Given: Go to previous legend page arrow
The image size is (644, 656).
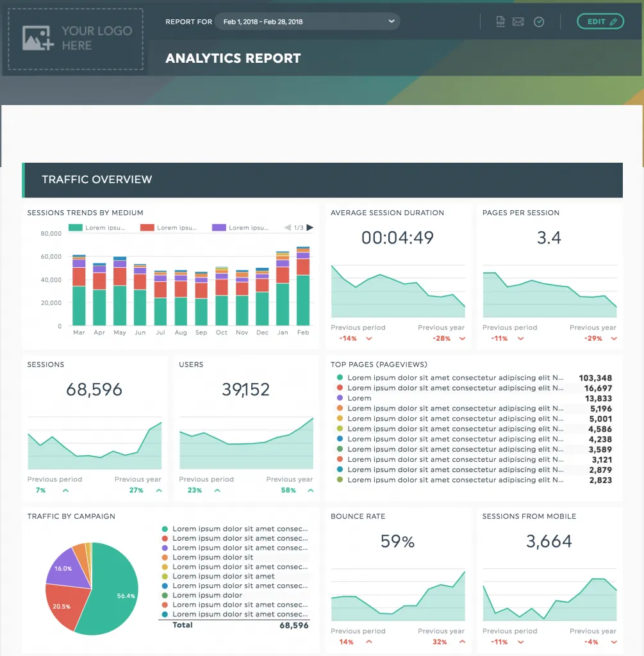Looking at the screenshot, I should click(x=288, y=227).
